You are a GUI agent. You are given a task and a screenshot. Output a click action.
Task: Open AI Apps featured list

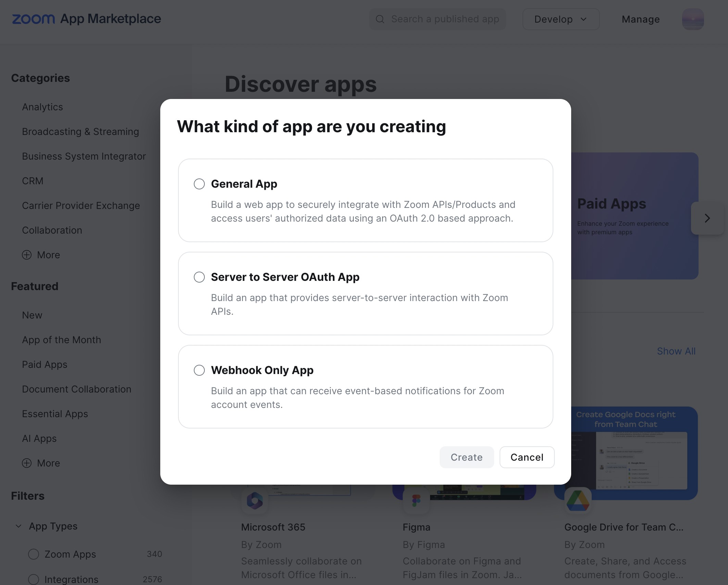click(x=39, y=438)
